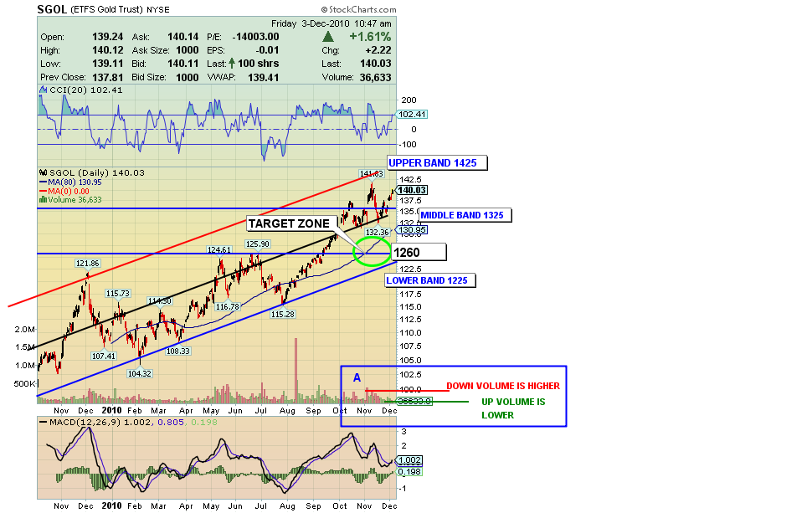Click the red MA(0) 0.00 legend entry
Viewport: 812px width, 513px height.
coord(69,191)
